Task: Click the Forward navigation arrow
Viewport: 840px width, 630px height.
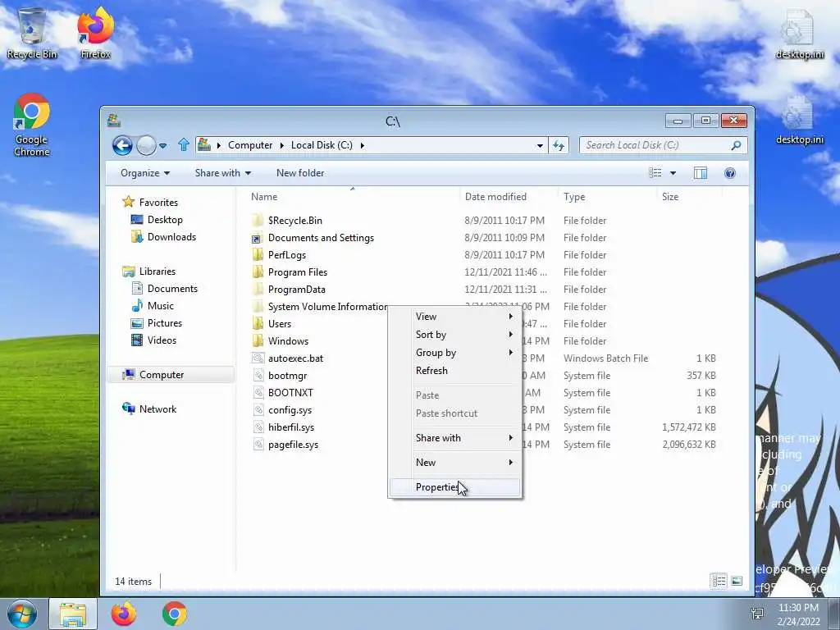Action: [146, 145]
